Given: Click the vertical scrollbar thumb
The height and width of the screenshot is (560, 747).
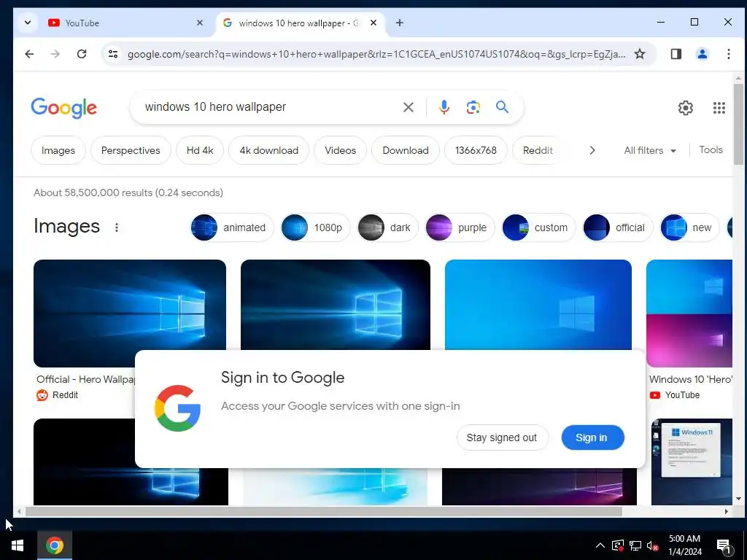Looking at the screenshot, I should coord(738,124).
